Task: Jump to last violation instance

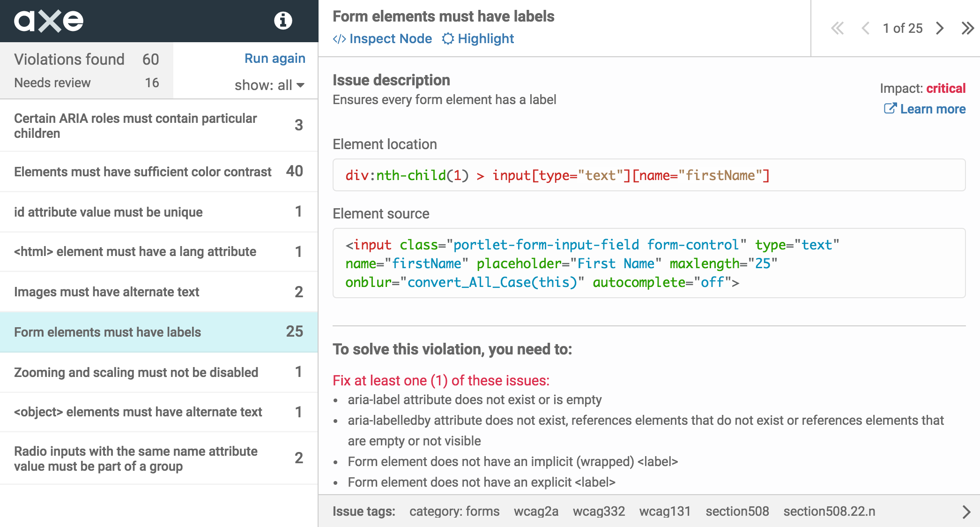Action: point(967,28)
